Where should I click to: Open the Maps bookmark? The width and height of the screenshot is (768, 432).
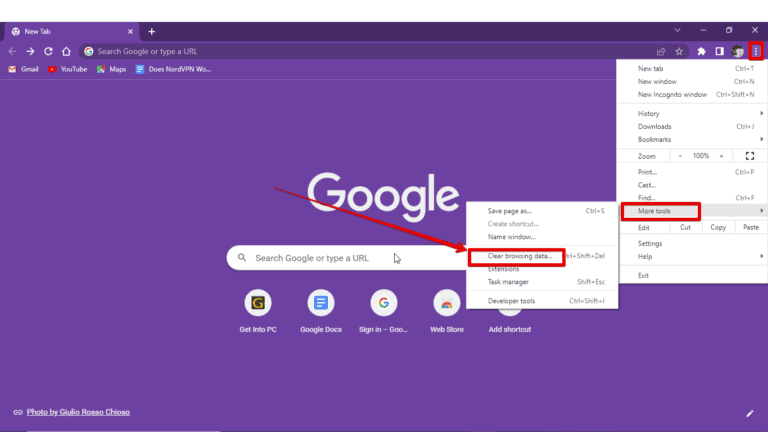point(111,69)
